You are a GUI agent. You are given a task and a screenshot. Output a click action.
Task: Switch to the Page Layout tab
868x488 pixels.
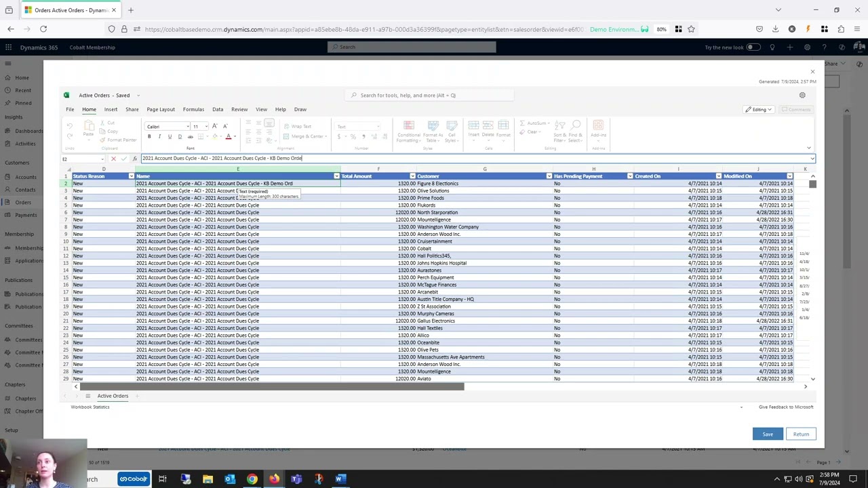pyautogui.click(x=161, y=109)
